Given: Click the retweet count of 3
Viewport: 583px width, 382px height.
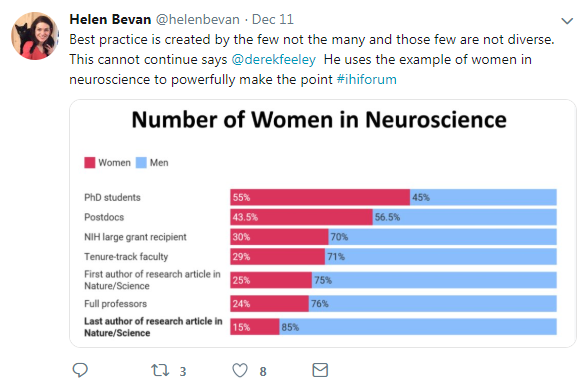Looking at the screenshot, I should click(x=183, y=371).
